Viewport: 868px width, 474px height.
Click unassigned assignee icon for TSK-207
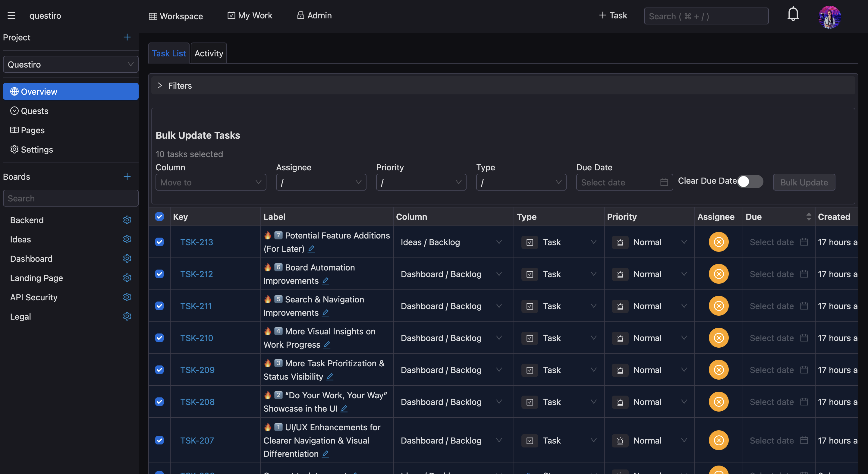[x=719, y=440]
